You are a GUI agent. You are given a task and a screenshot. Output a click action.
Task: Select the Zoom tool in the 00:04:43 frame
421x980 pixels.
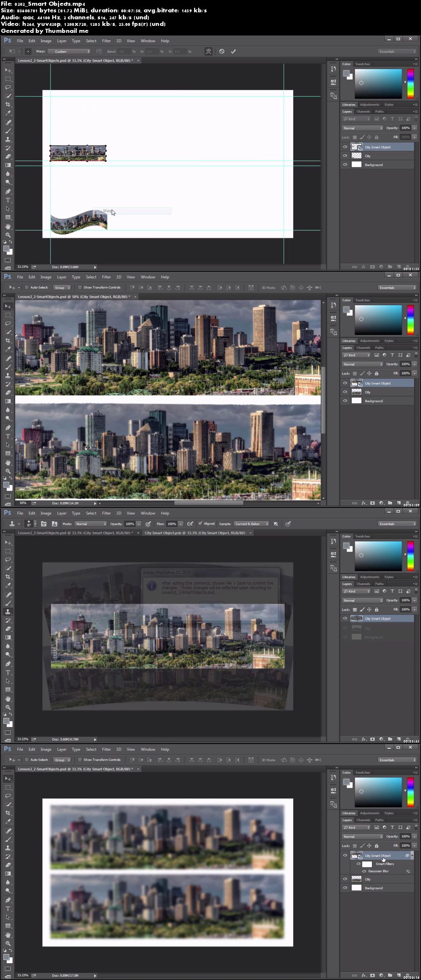point(8,707)
